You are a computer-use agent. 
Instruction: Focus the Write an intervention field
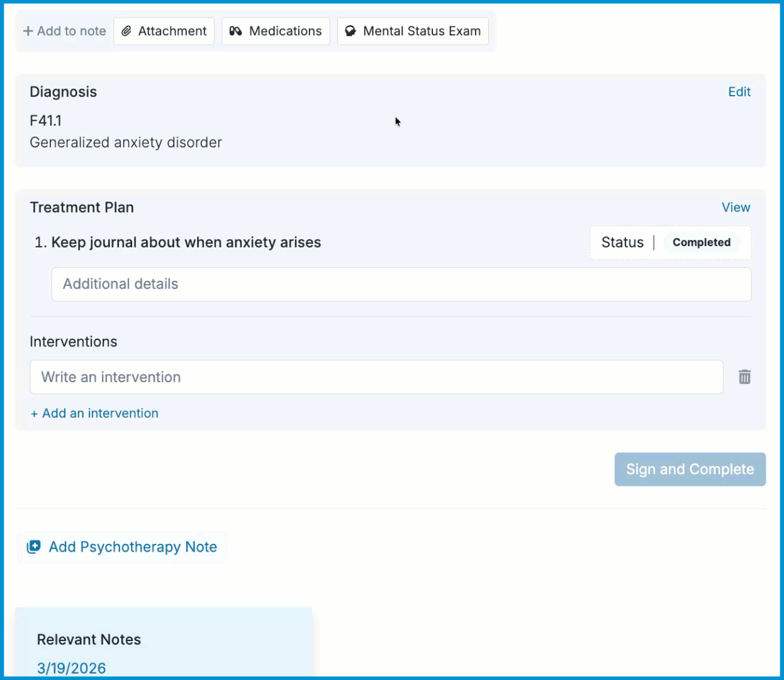tap(376, 377)
